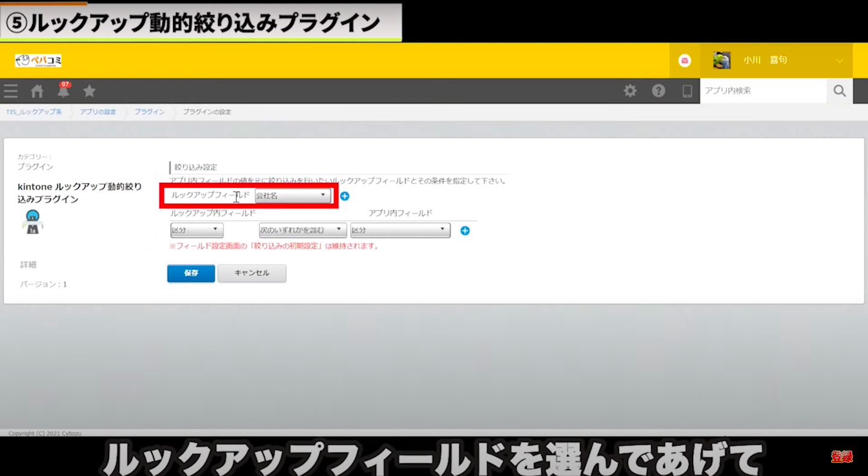Add a filter condition row plus icon
868x476 pixels.
point(465,230)
